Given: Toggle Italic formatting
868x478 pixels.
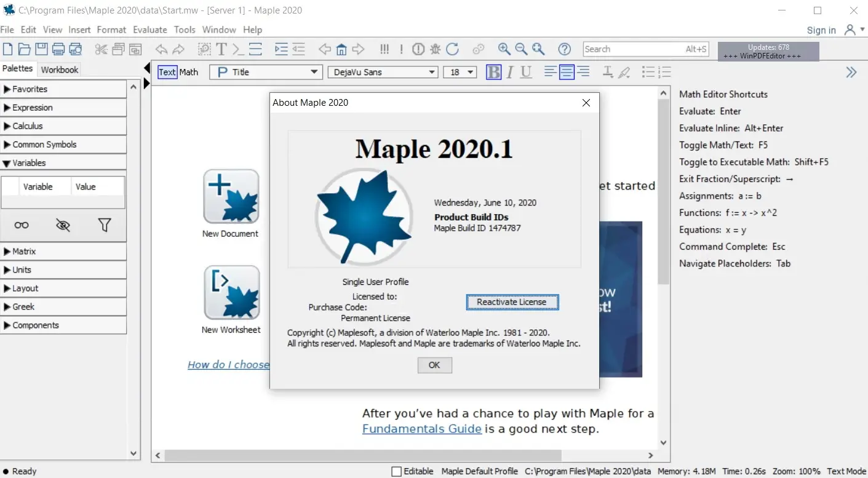Looking at the screenshot, I should pos(509,72).
